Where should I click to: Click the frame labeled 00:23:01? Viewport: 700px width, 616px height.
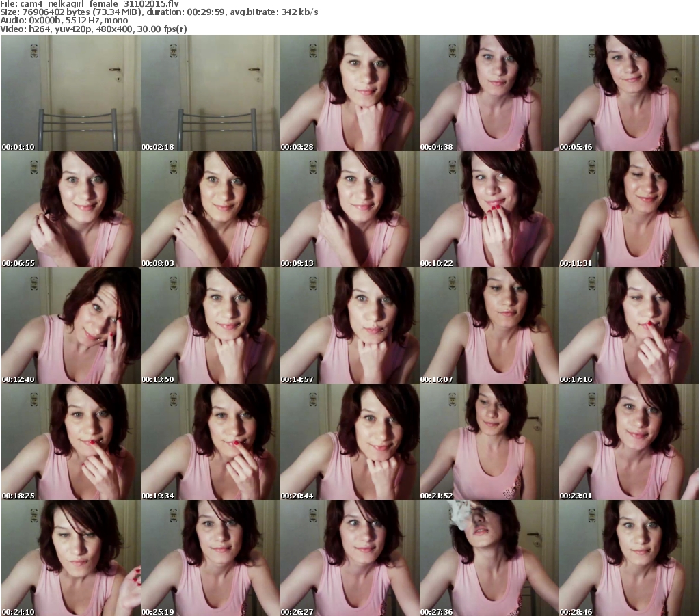click(x=629, y=442)
